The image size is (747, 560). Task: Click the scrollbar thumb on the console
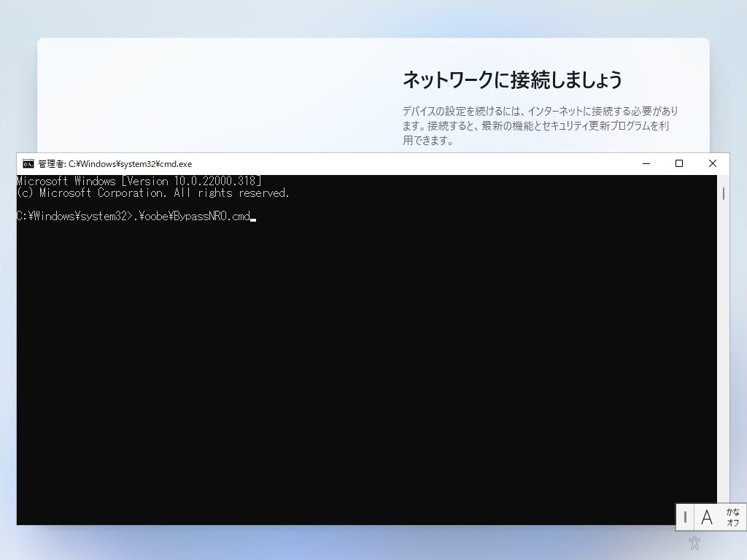click(723, 193)
